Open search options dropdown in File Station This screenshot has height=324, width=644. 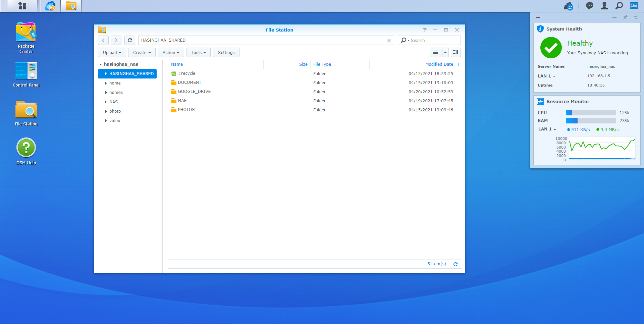(405, 40)
